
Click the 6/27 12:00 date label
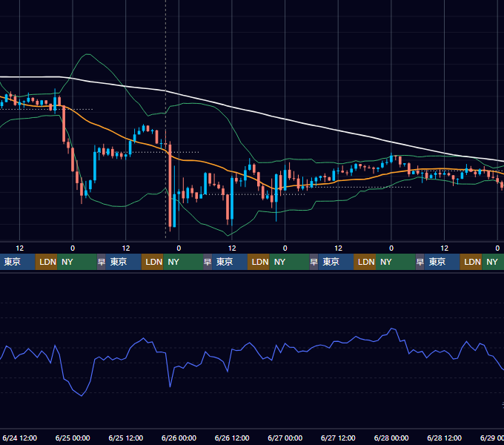coord(338,438)
